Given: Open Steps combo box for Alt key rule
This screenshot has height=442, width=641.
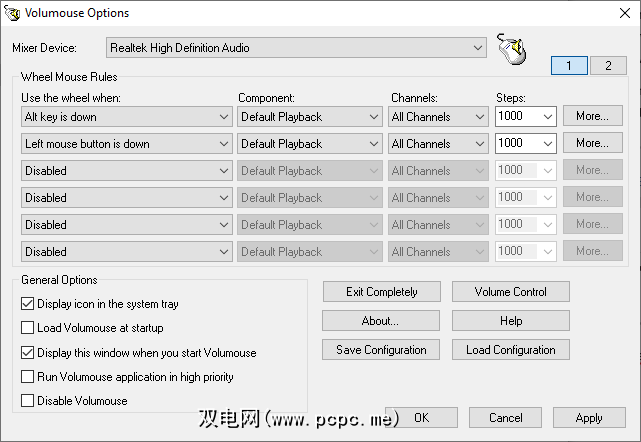Looking at the screenshot, I should point(526,117).
